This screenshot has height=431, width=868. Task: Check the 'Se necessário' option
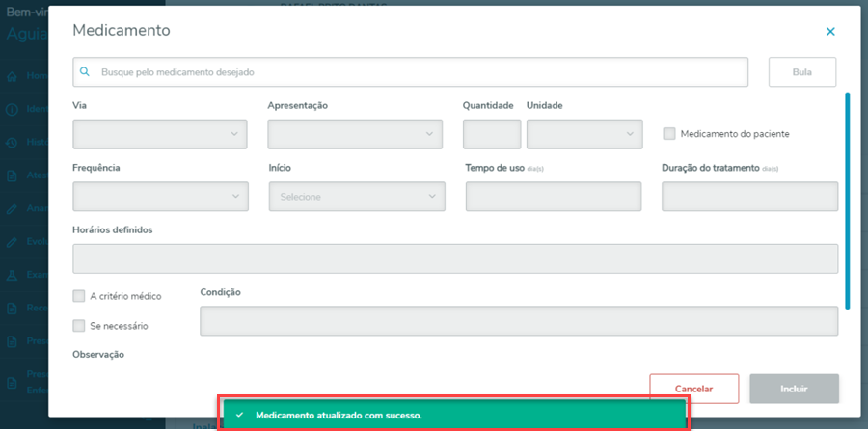pos(79,326)
